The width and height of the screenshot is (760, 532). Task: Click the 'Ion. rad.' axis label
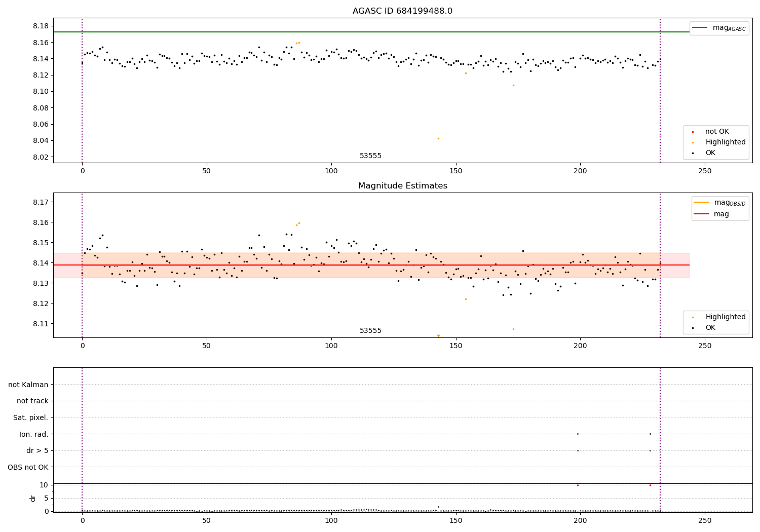(x=34, y=434)
